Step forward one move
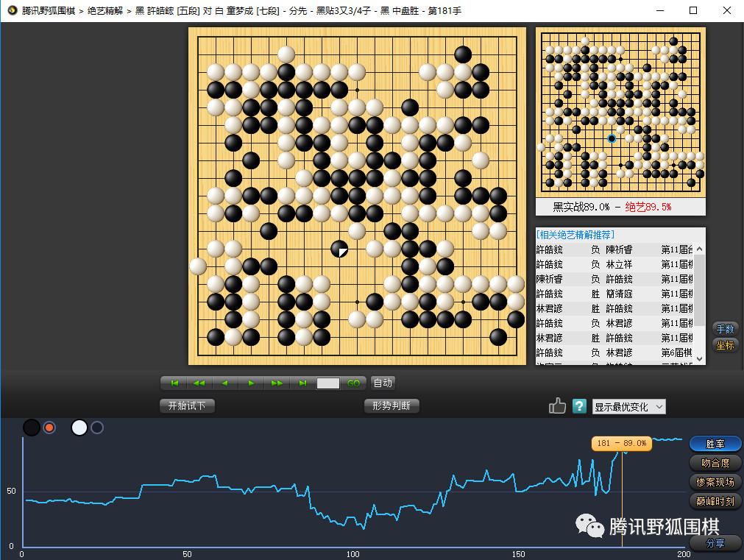 pos(251,383)
